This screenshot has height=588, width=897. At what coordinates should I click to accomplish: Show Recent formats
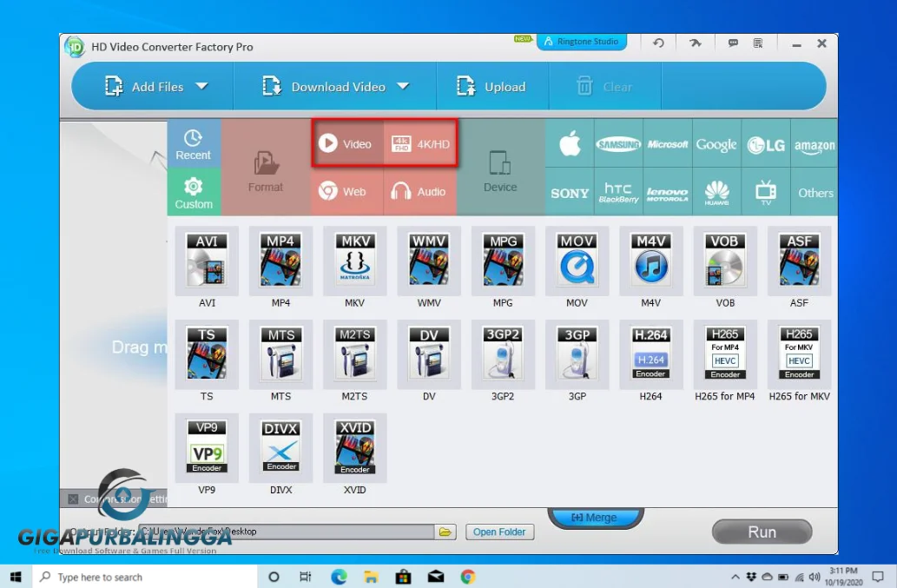(194, 143)
